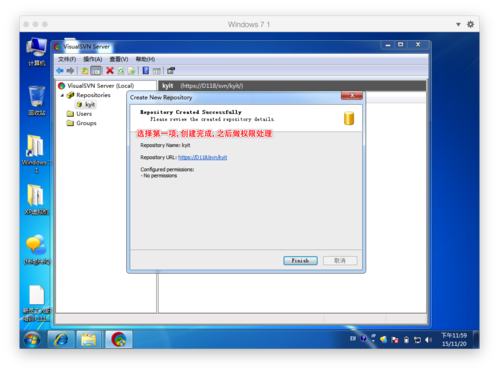Open the 操作(A) menu
499x372 pixels.
point(93,59)
